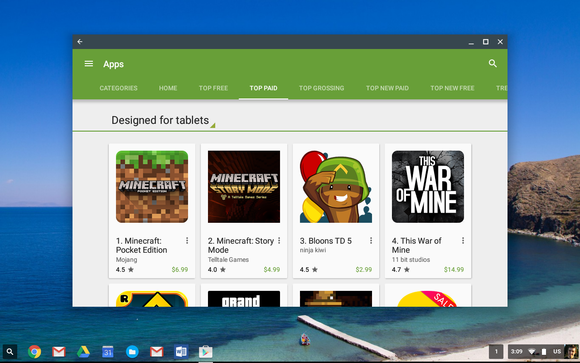Viewport: 580px width, 363px height.
Task: Click the $6.99 price for Minecraft
Action: 180,270
